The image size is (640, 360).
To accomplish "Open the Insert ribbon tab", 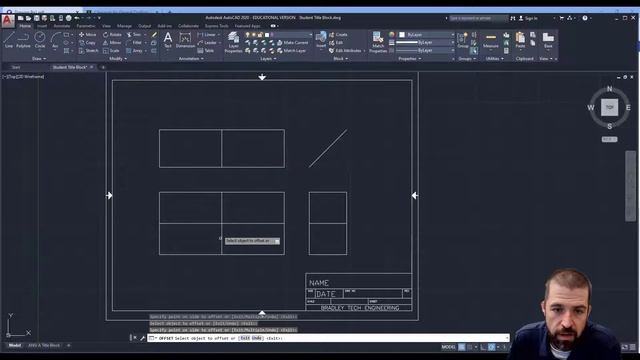I will (x=42, y=26).
